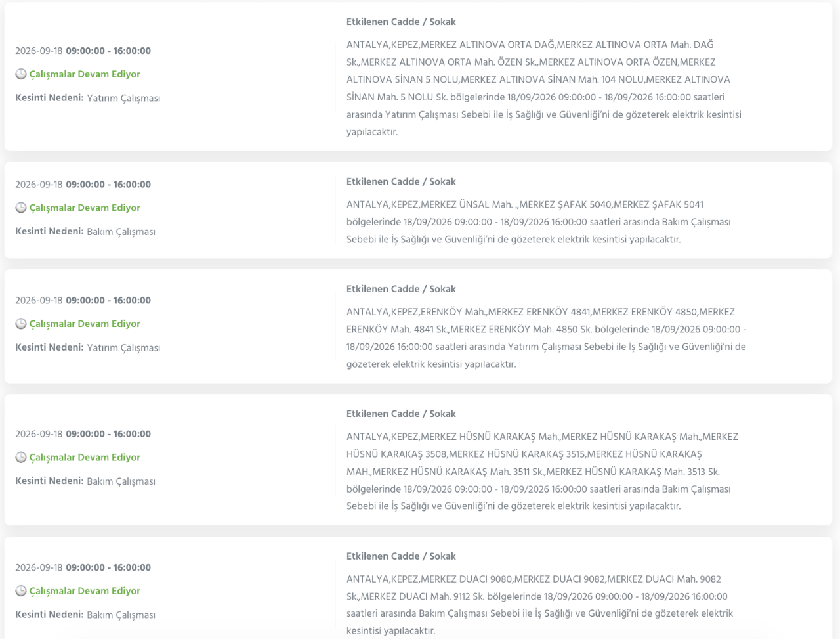840x639 pixels.
Task: Click the Etkilenen Cadde / Sokak heading above ERENKÖY
Action: click(401, 289)
